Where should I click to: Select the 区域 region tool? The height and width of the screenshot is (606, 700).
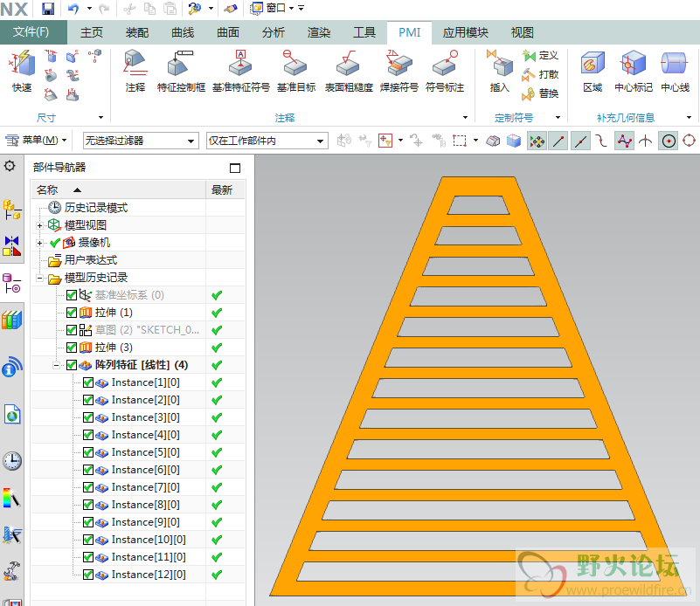pyautogui.click(x=593, y=72)
